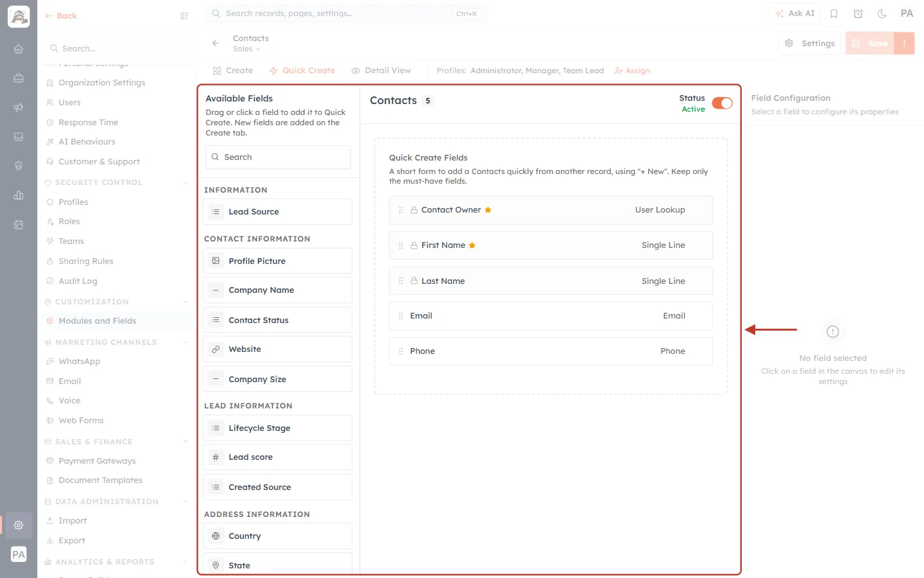Switch to the Create tab
The image size is (924, 578).
tap(233, 71)
